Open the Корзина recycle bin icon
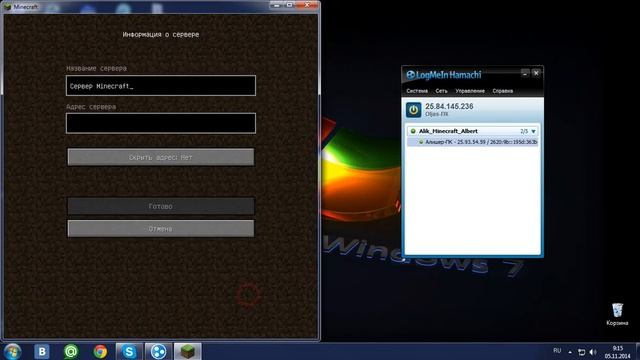This screenshot has height=360, width=640. click(617, 314)
